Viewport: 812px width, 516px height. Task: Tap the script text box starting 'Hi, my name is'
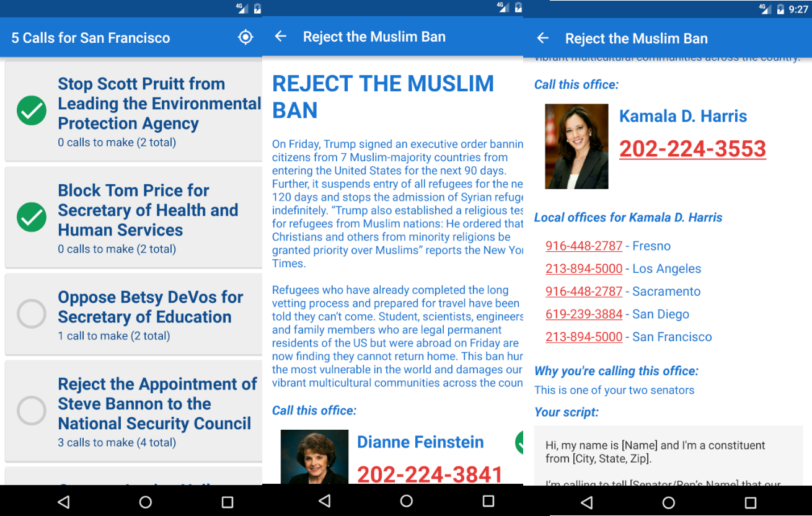pyautogui.click(x=669, y=455)
